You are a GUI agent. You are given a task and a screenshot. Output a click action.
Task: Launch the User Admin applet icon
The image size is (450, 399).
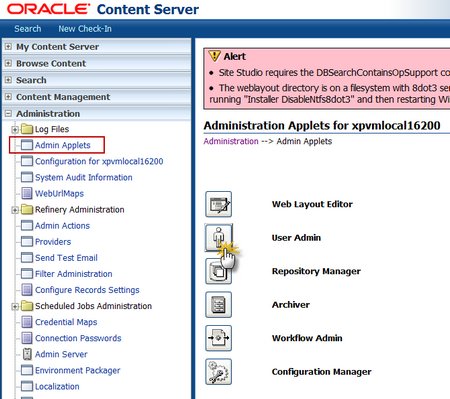tap(218, 237)
